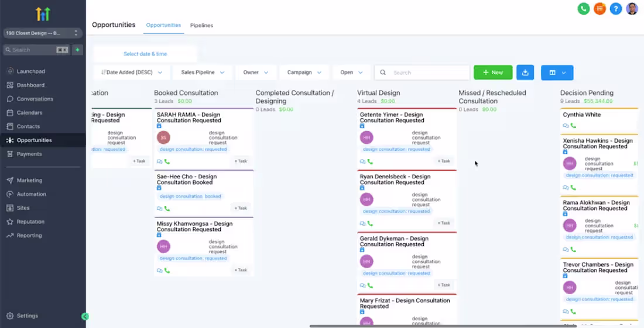Click the opportunities search field
Viewport: 644px width, 328px height.
pos(422,72)
